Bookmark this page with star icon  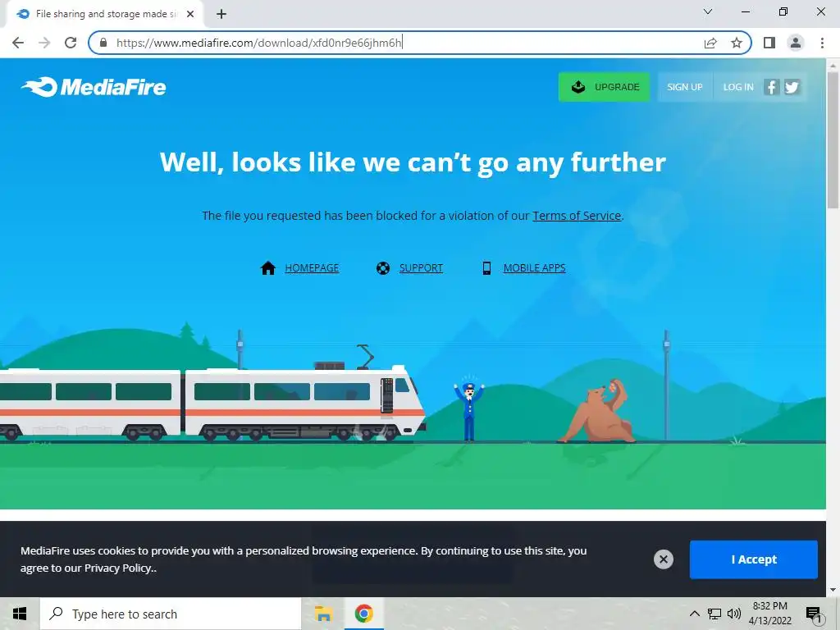pos(737,43)
